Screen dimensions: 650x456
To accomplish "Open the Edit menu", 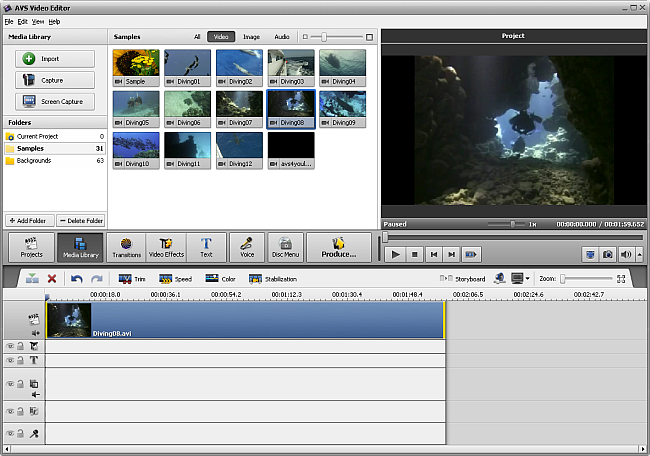I will (22, 22).
